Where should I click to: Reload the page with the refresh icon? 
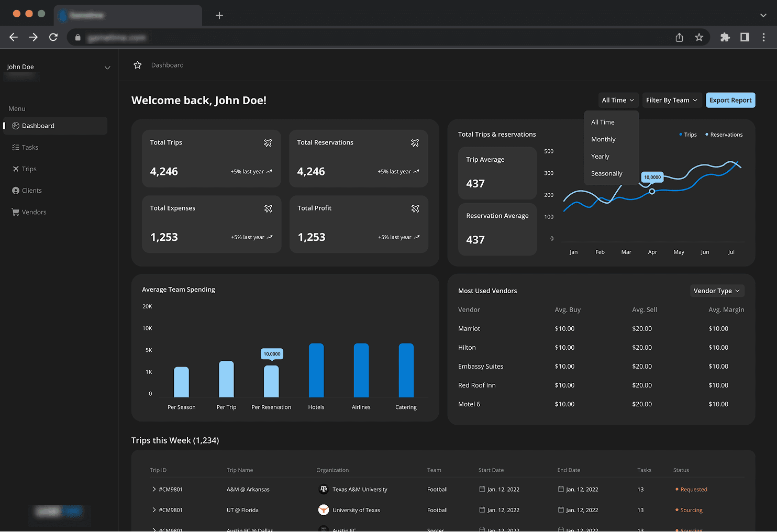click(x=53, y=37)
